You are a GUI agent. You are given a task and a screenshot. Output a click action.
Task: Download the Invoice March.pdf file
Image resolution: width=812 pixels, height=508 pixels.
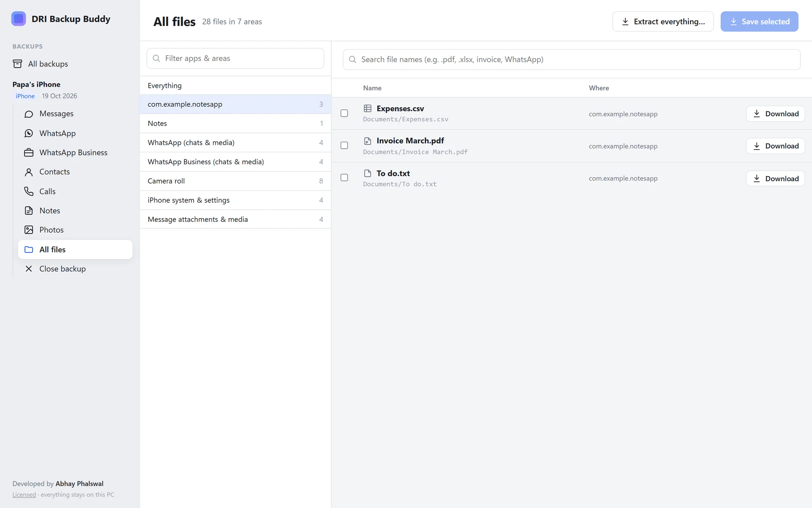click(775, 146)
